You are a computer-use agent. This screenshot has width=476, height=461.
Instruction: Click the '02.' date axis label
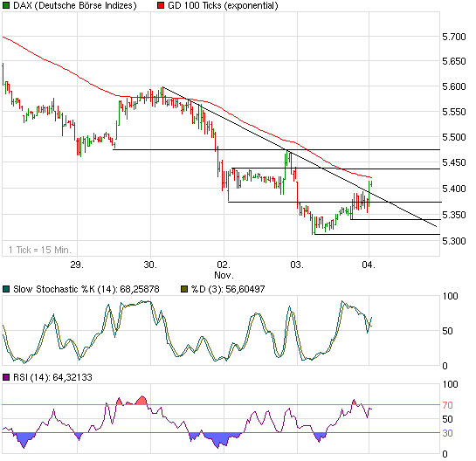click(x=224, y=265)
